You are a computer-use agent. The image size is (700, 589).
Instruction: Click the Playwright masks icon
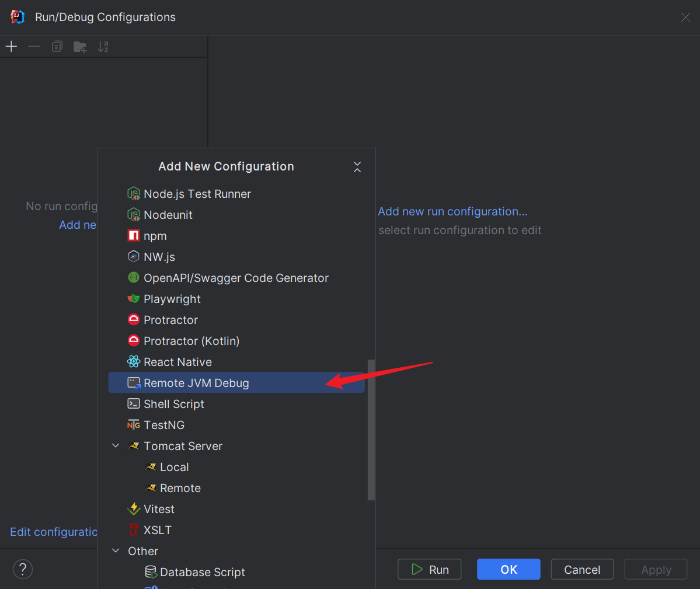(134, 298)
